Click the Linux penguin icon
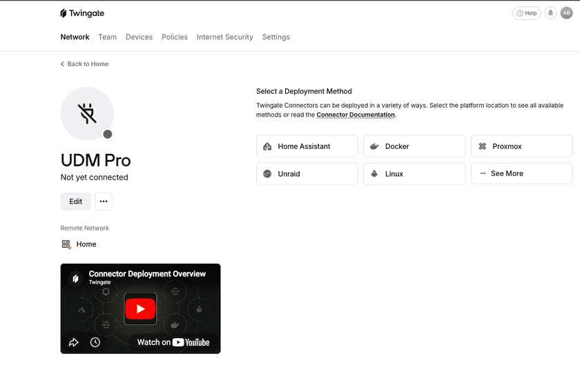 click(374, 174)
